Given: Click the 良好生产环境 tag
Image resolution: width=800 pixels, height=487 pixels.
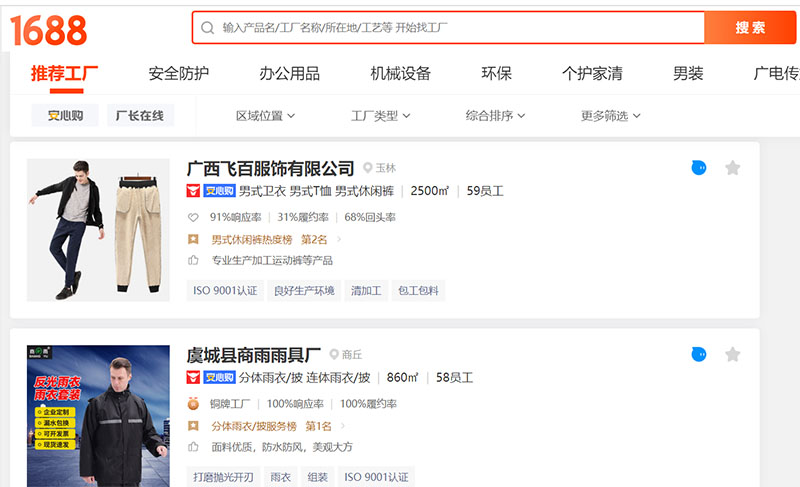Looking at the screenshot, I should pyautogui.click(x=304, y=291).
